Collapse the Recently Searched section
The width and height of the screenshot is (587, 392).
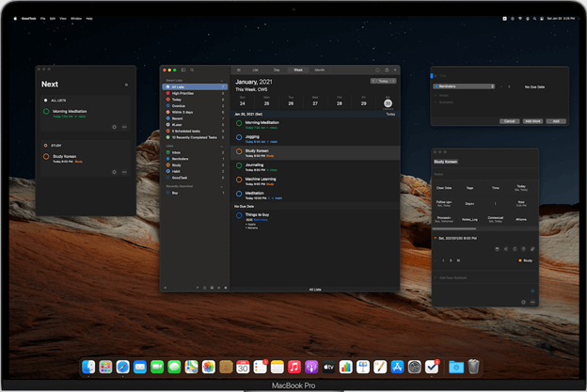222,186
